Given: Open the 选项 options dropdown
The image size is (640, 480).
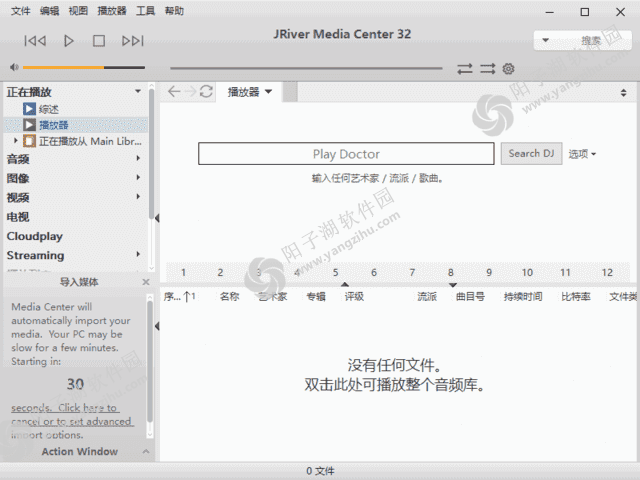Looking at the screenshot, I should pos(582,154).
